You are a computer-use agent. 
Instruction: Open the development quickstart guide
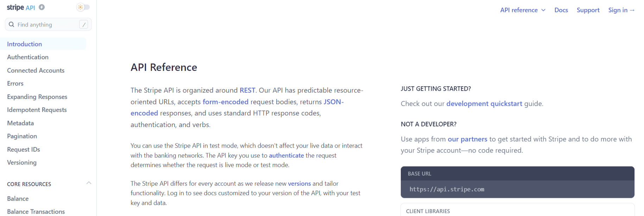484,103
